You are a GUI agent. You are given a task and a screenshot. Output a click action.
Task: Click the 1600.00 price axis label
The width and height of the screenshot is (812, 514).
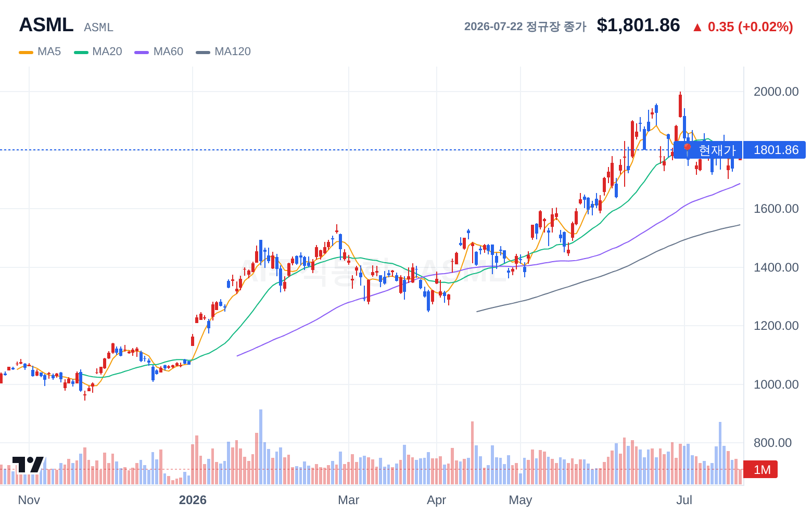(776, 209)
